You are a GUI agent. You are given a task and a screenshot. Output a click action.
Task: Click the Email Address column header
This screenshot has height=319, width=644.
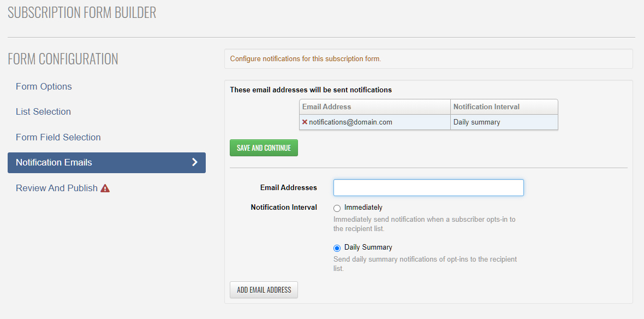click(326, 107)
